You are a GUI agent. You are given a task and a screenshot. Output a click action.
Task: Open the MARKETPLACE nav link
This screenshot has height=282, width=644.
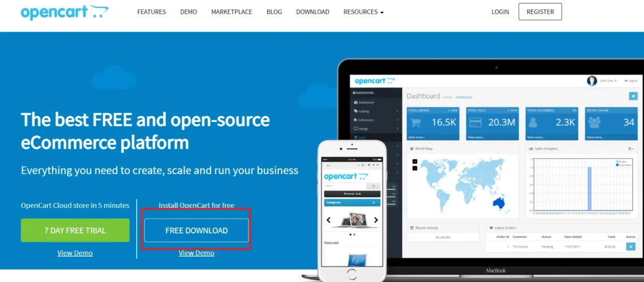click(232, 12)
